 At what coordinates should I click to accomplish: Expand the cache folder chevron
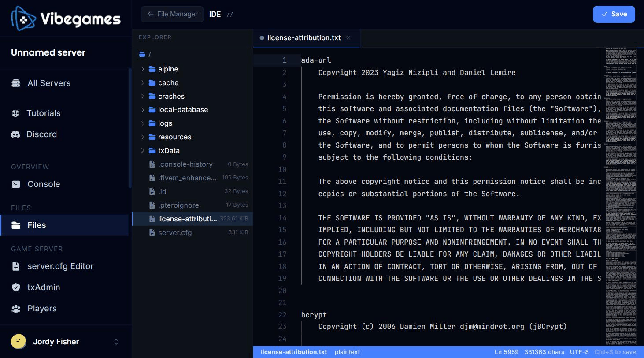tap(143, 82)
